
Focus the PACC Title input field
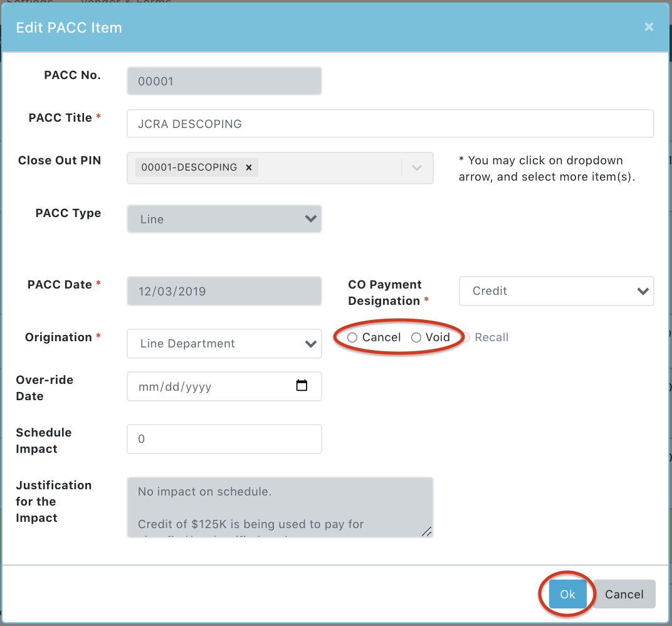tap(391, 124)
